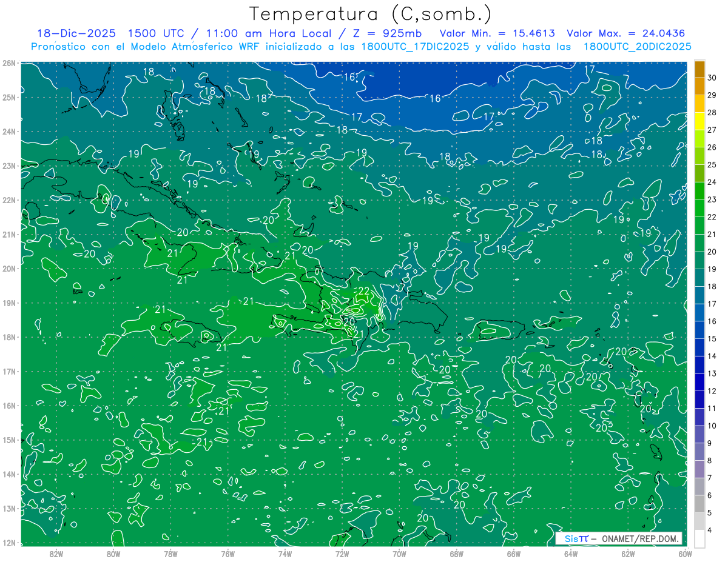Click the longitude label "60W"
728x562 pixels.
click(685, 554)
